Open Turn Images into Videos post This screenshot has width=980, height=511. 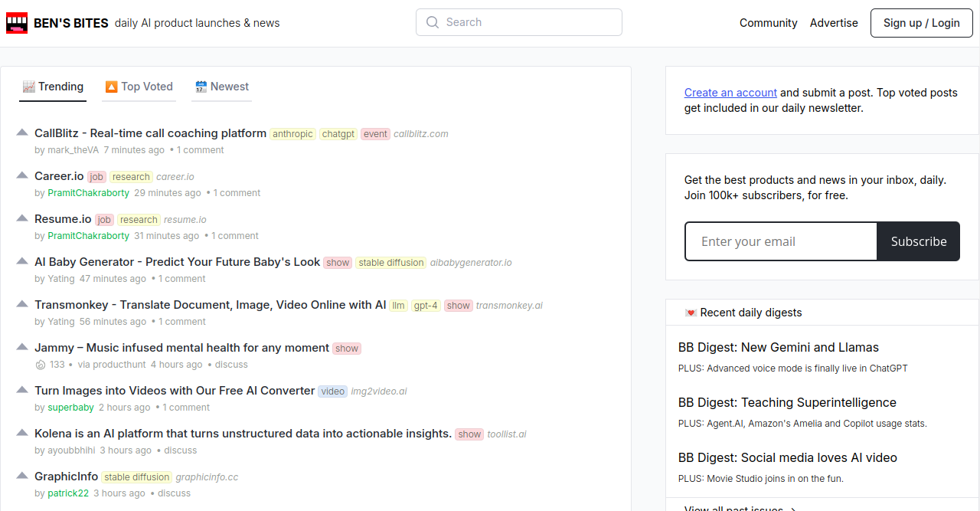[175, 391]
